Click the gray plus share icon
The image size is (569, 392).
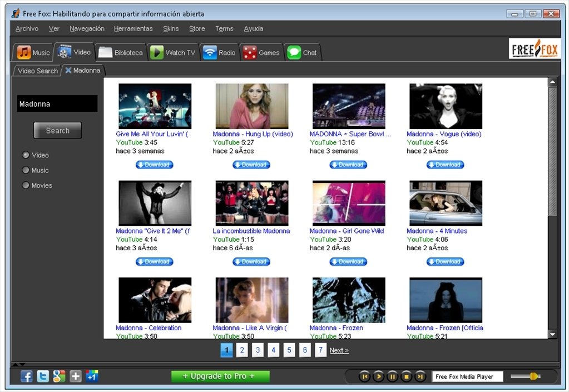pos(76,376)
